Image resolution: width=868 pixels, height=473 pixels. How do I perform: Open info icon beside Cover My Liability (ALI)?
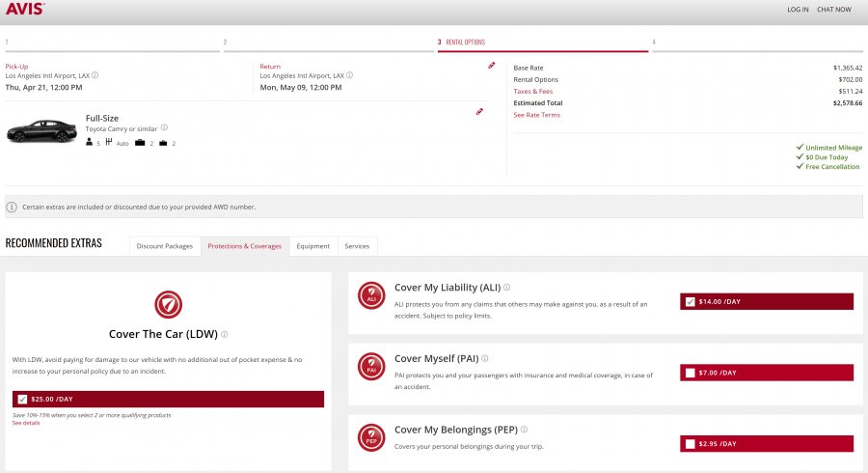pyautogui.click(x=507, y=288)
